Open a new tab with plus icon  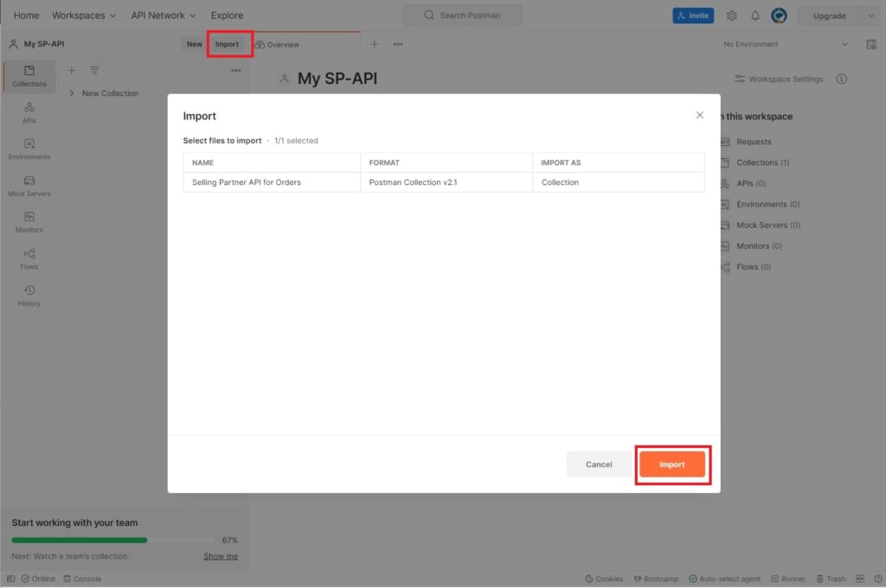tap(374, 44)
